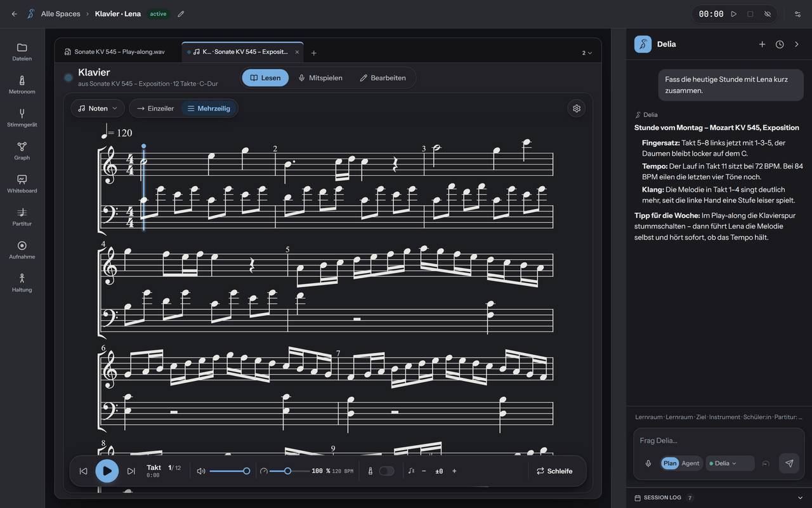Click the transpose note icon in the playback bar

(412, 471)
